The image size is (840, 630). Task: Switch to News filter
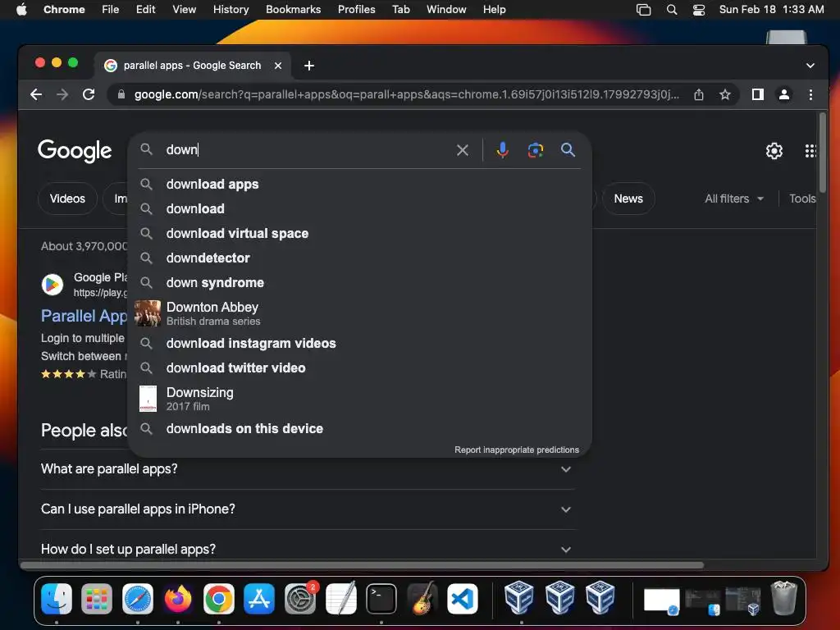[x=628, y=199]
